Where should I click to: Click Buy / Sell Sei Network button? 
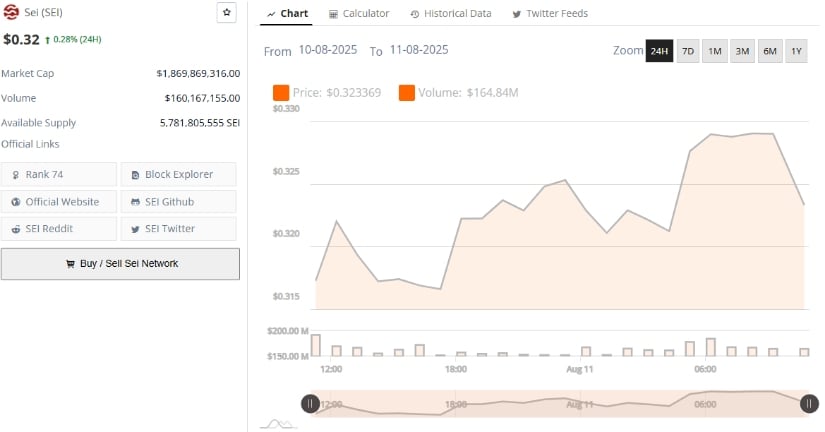coord(120,264)
